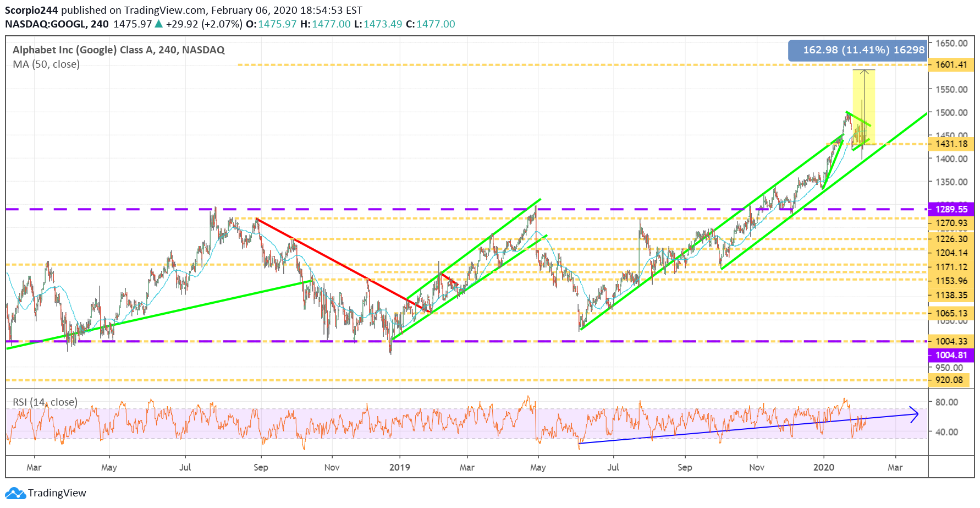Click the 1153.96 price level label
This screenshot has width=980, height=508.
[x=951, y=281]
